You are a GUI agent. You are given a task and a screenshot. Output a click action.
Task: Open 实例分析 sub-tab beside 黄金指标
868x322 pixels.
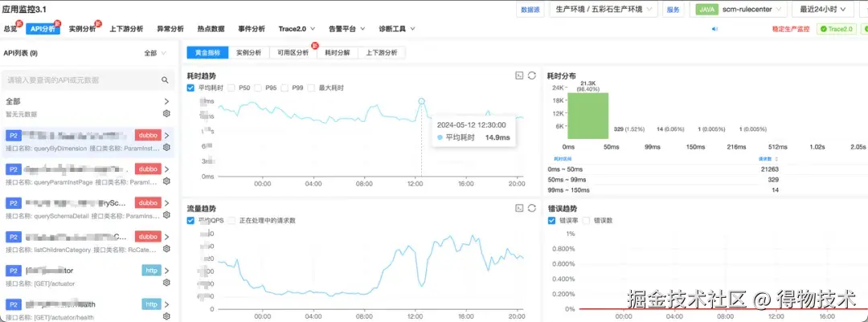click(x=248, y=52)
